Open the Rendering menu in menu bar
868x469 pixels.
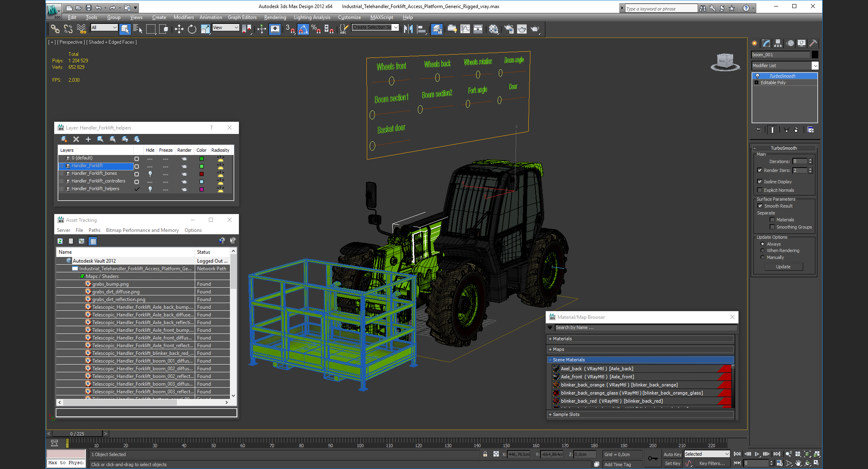point(275,17)
